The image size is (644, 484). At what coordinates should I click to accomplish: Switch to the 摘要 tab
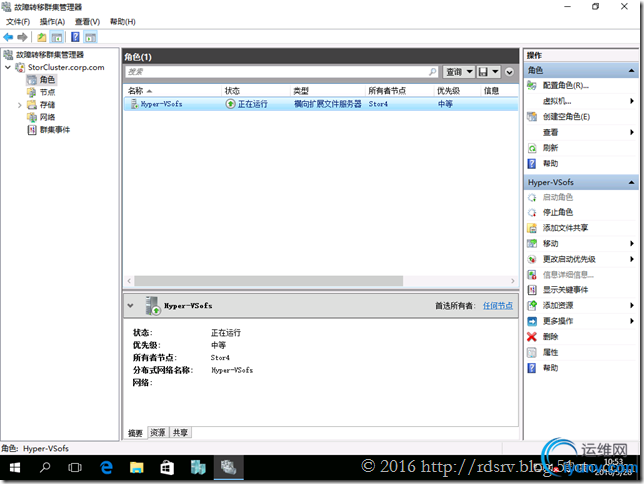tap(135, 433)
